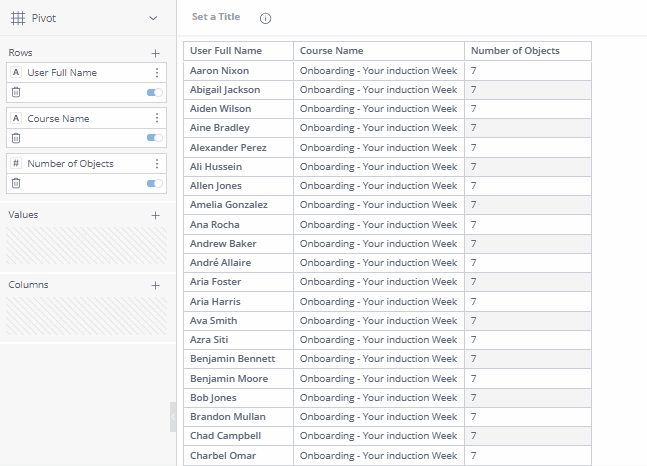The width and height of the screenshot is (647, 466).
Task: Click the Columns drop area
Action: tap(86, 316)
